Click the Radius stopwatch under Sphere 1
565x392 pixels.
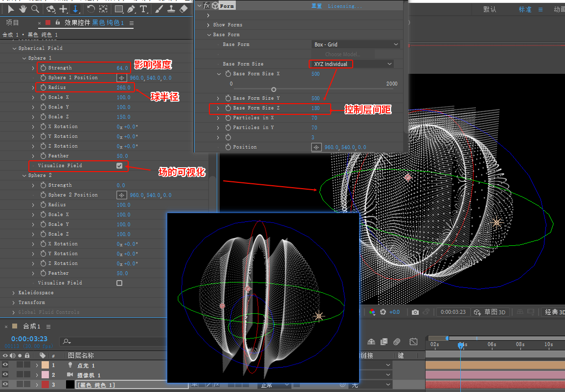click(x=43, y=87)
